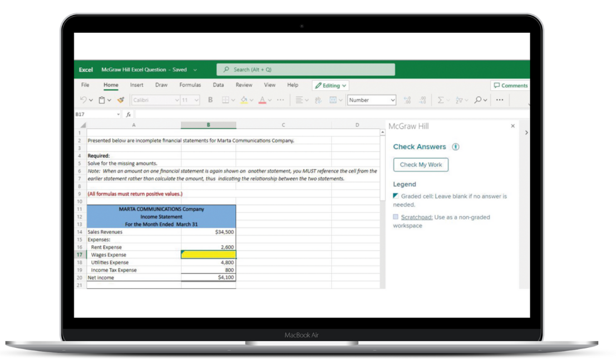Switch to the Insert tab
Screen dimensions: 616x364
[x=136, y=85]
